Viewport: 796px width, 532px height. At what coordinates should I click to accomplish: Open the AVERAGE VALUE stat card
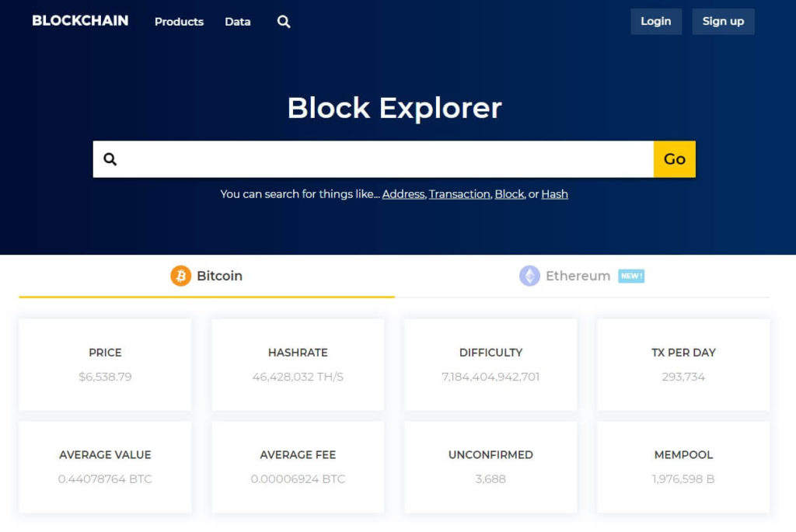(x=105, y=467)
